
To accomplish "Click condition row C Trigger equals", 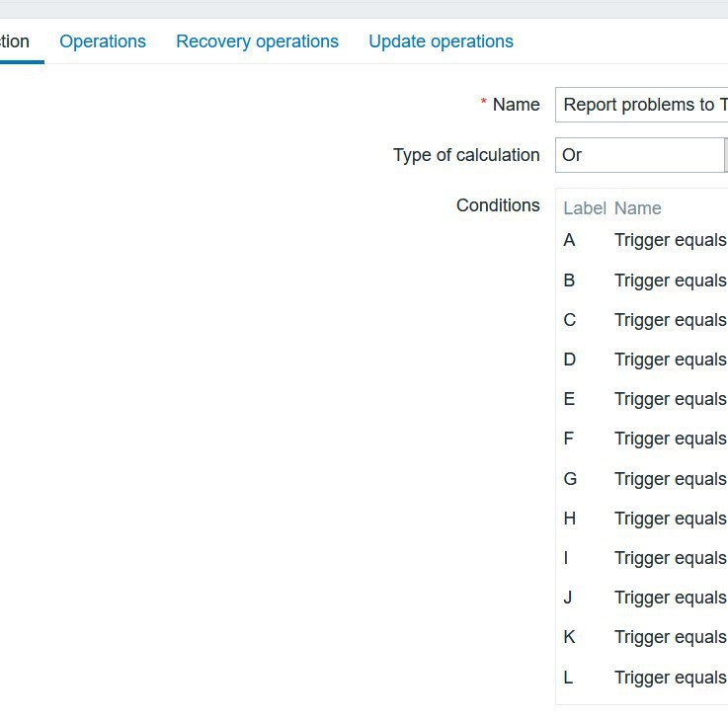I will pos(645,320).
